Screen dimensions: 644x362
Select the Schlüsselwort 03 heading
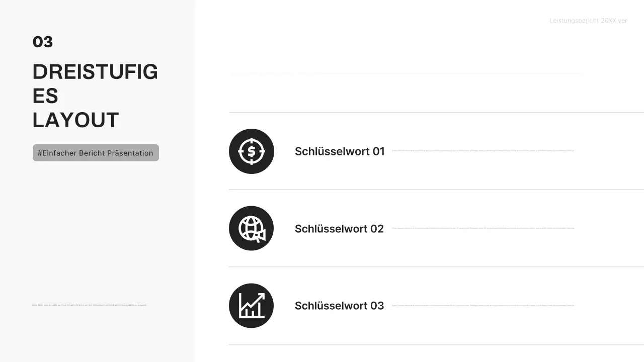click(339, 306)
